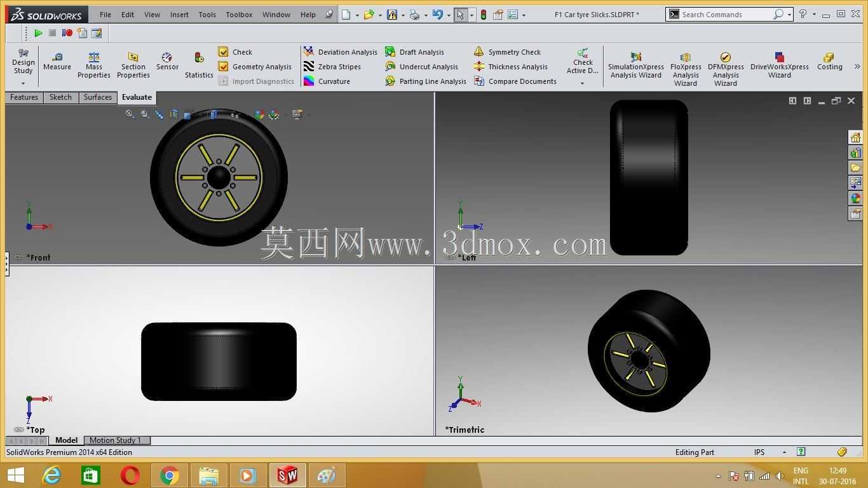Stop the macro with the gray stop button

53,33
